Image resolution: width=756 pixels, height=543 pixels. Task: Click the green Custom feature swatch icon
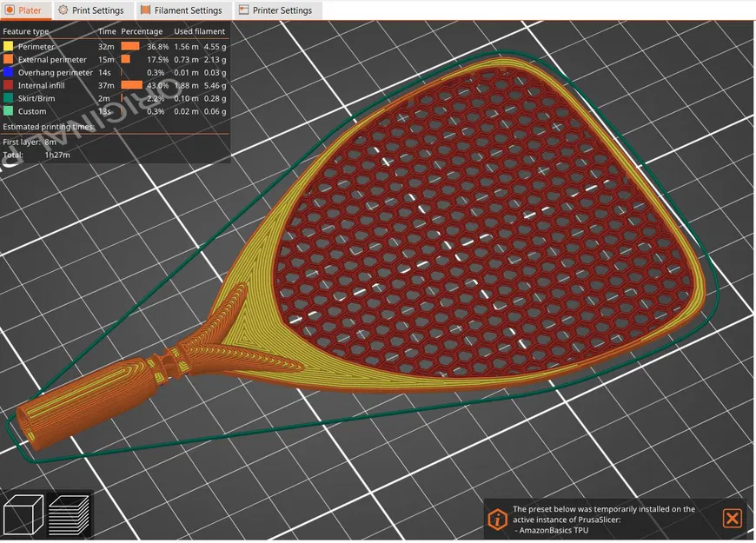click(x=7, y=111)
